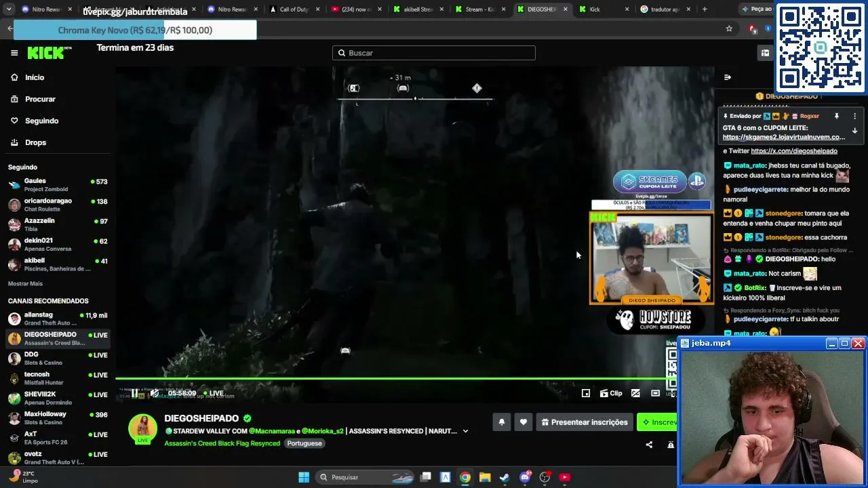Open Steam from the taskbar
The image size is (868, 488).
click(505, 477)
